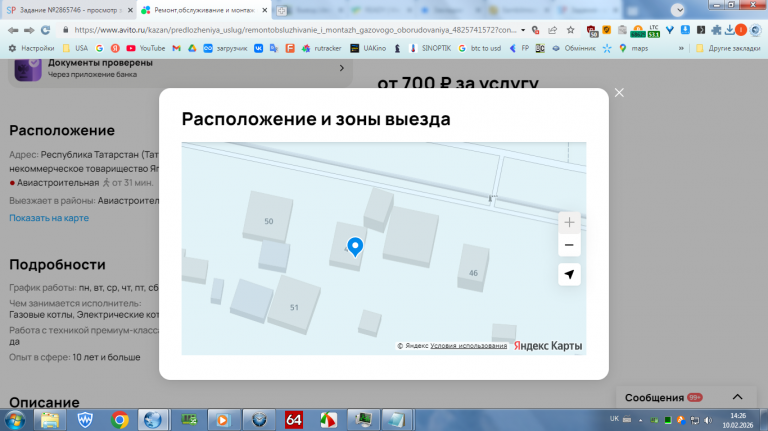This screenshot has width=768, height=431.
Task: Show hidden bookmarks with » chevron
Action: click(x=681, y=48)
